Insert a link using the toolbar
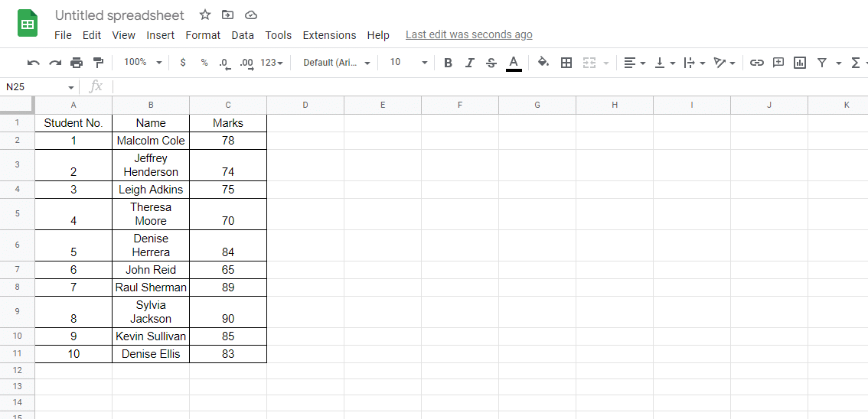 click(756, 63)
